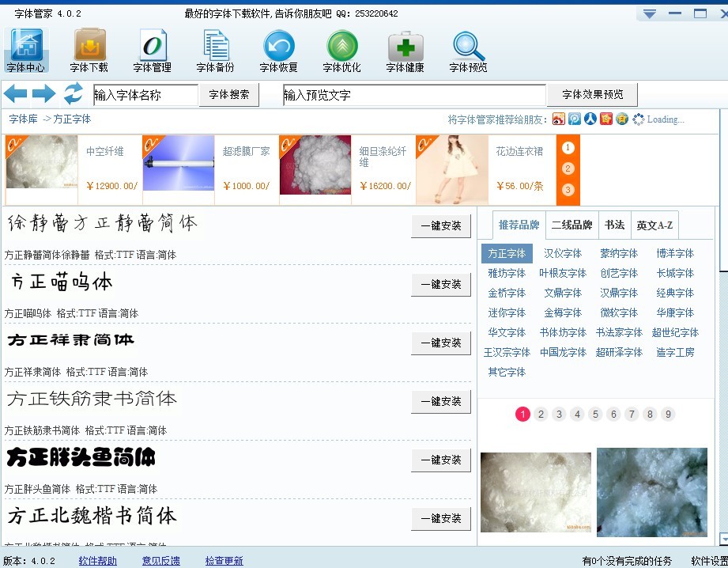Click the 字体效果预览 button
This screenshot has width=728, height=568.
[x=592, y=95]
